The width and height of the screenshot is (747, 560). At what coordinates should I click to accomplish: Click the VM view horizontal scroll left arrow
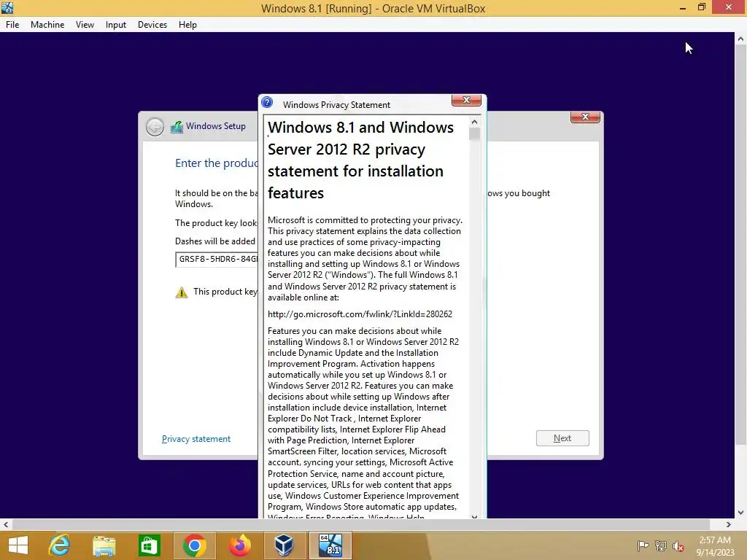pos(6,524)
